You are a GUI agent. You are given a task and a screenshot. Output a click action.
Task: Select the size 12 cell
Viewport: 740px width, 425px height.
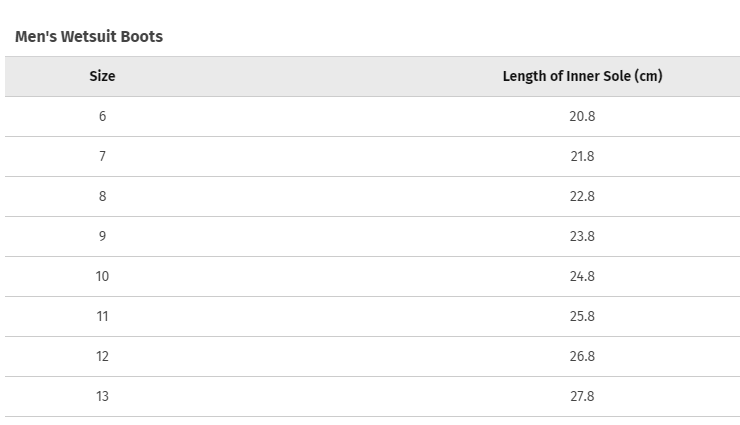[102, 356]
